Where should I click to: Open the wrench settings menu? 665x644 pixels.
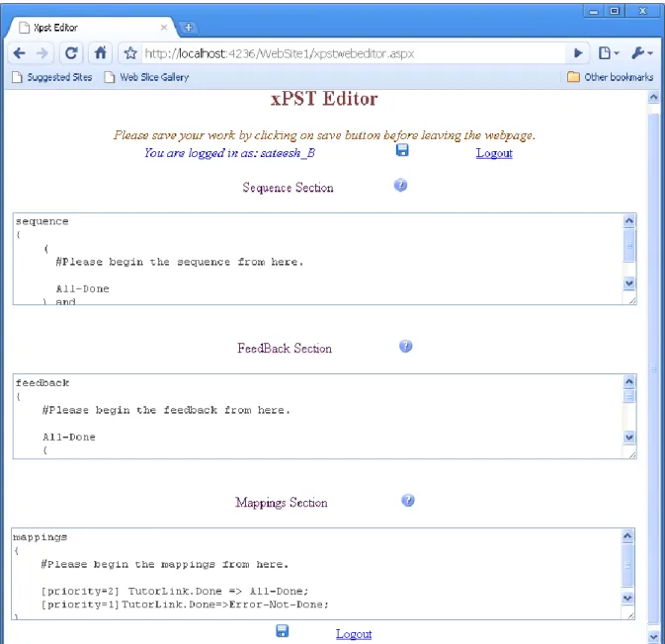641,53
